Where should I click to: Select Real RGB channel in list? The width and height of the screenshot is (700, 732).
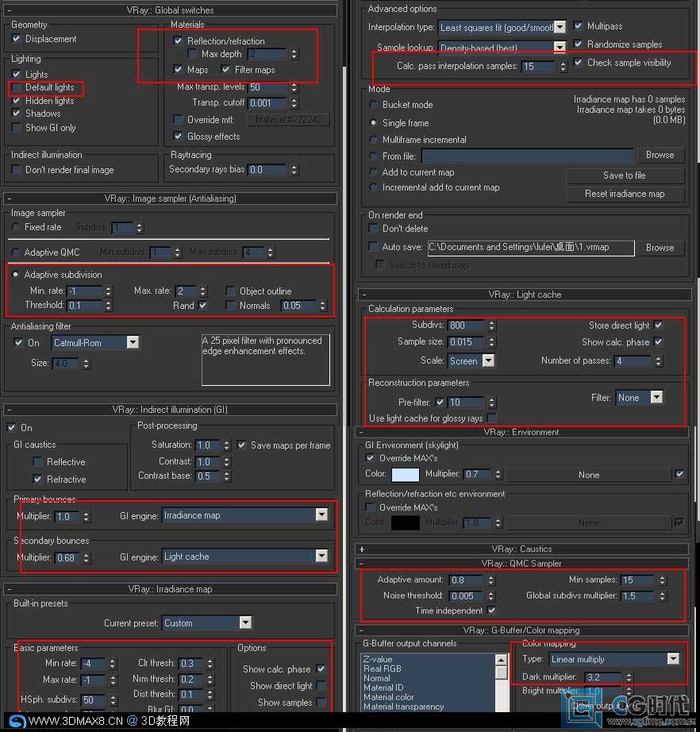click(383, 668)
